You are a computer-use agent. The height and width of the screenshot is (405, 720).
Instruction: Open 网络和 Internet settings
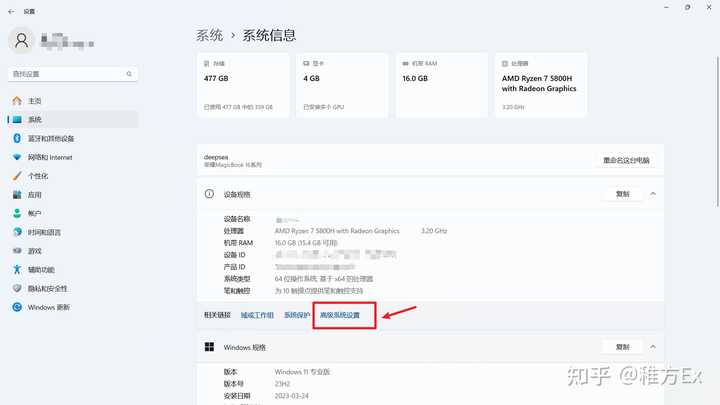tap(73, 157)
